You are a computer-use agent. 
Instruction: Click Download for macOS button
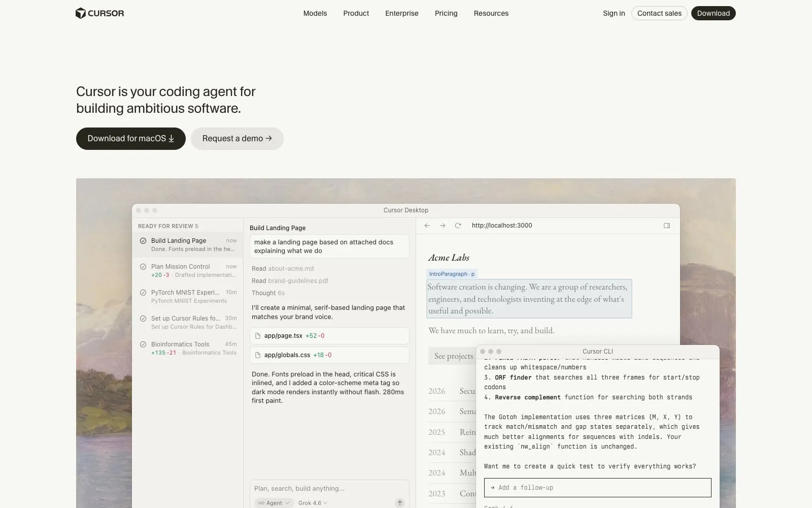coord(131,139)
